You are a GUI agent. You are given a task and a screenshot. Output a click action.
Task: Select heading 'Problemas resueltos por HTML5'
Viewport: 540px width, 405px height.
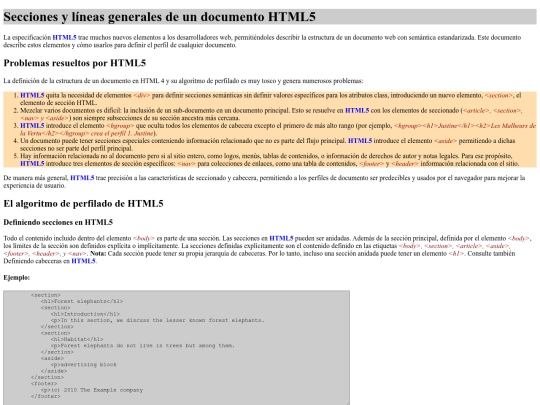(x=75, y=63)
